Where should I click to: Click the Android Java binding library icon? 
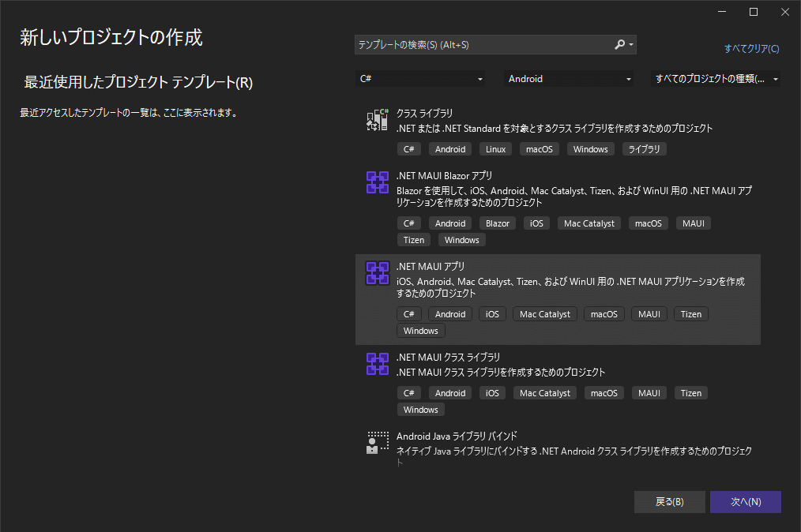pos(378,443)
